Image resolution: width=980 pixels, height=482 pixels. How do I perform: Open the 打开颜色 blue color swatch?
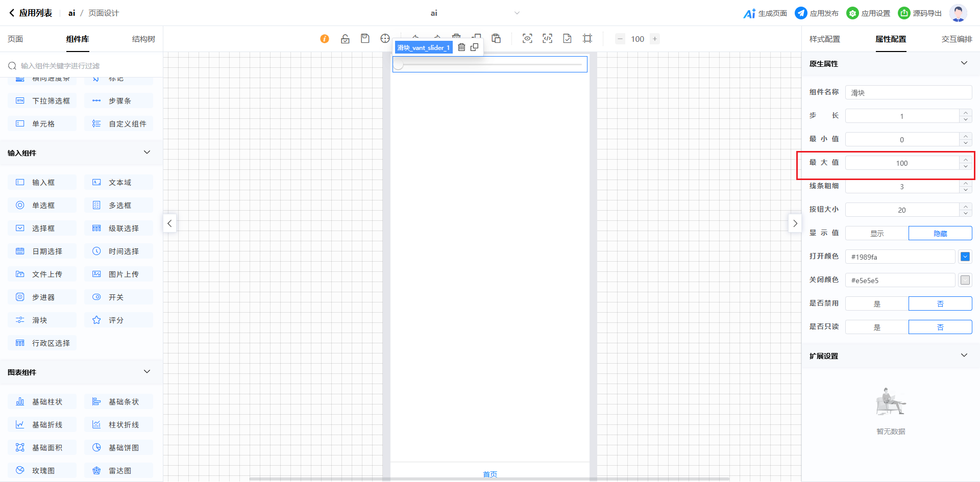coord(965,257)
